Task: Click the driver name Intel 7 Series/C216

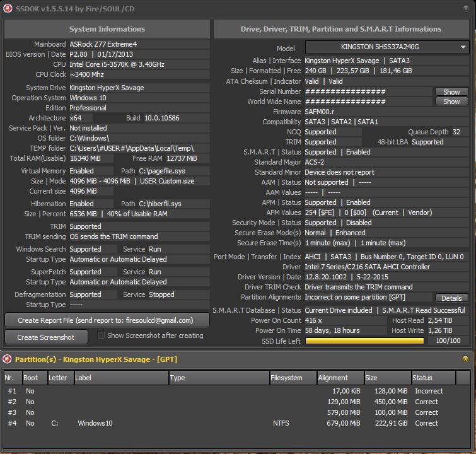Action: 368,267
